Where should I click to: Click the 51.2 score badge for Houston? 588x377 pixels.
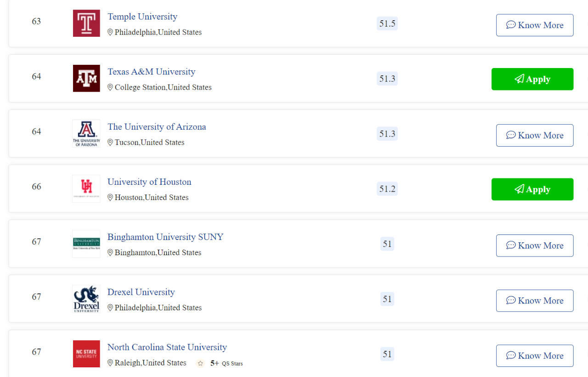[x=387, y=189]
